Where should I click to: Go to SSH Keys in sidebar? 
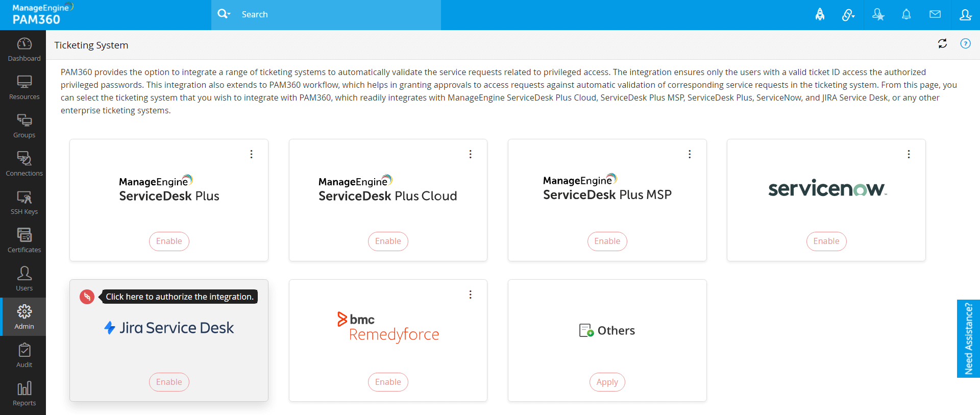pos(24,203)
